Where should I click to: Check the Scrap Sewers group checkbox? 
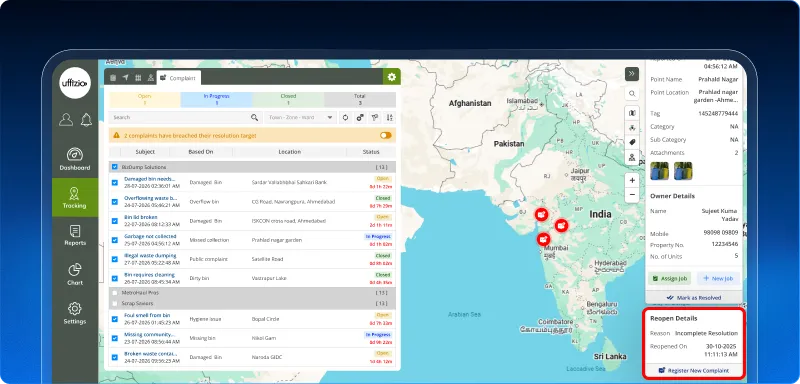pos(114,303)
